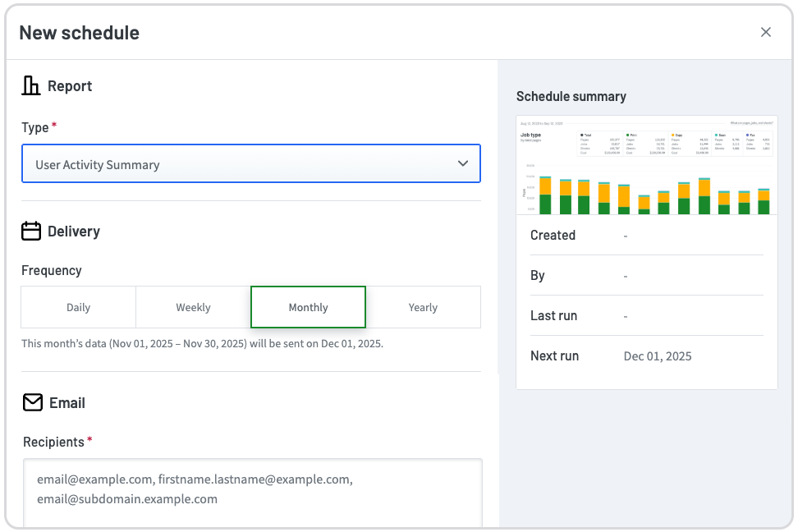Click the Recipients field label
The image size is (798, 532).
coord(53,442)
